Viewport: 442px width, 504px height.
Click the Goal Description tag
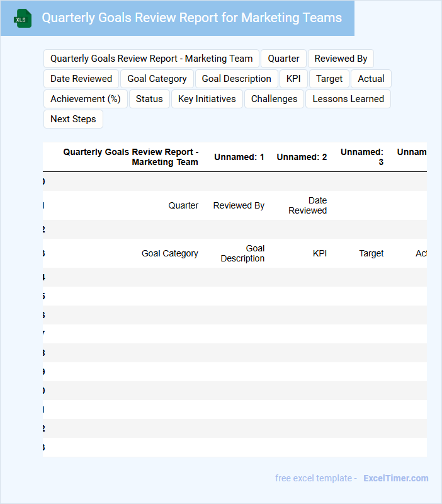pyautogui.click(x=236, y=79)
